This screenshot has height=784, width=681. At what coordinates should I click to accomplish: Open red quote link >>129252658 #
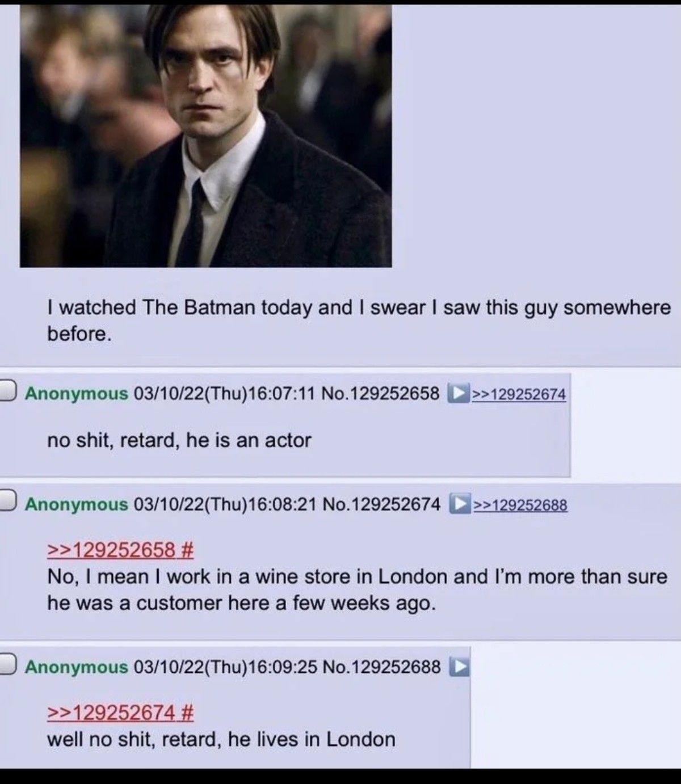121,549
